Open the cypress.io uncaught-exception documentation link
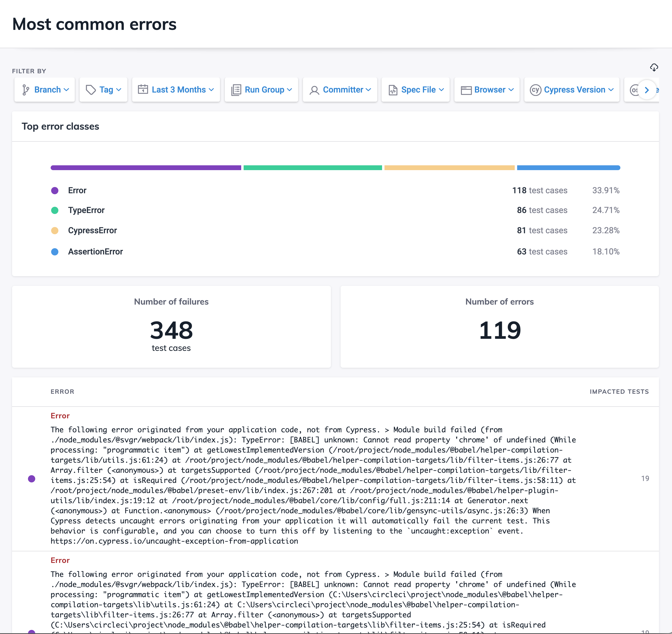Image resolution: width=672 pixels, height=634 pixels. [x=174, y=541]
